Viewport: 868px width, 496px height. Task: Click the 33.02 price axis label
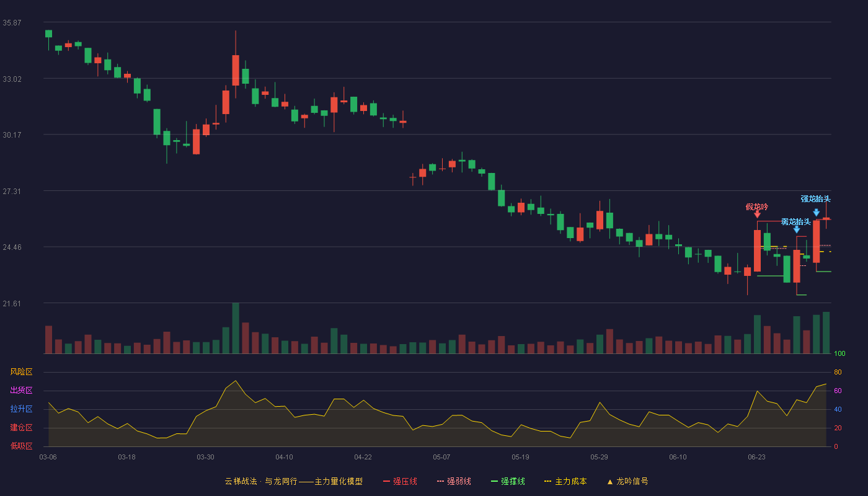click(x=12, y=79)
